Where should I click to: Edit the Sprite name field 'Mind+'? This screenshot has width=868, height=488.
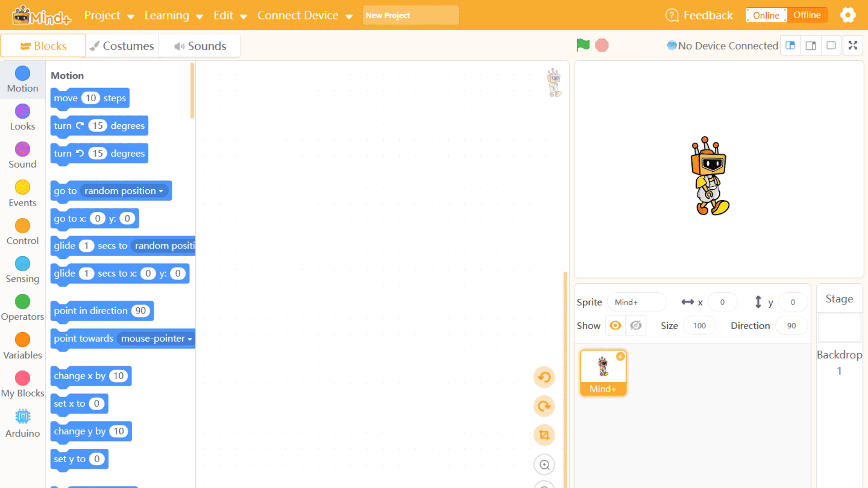tap(637, 302)
